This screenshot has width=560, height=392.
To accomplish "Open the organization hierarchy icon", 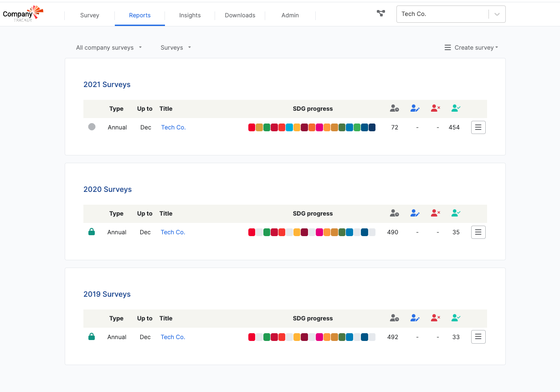I will coord(381,14).
